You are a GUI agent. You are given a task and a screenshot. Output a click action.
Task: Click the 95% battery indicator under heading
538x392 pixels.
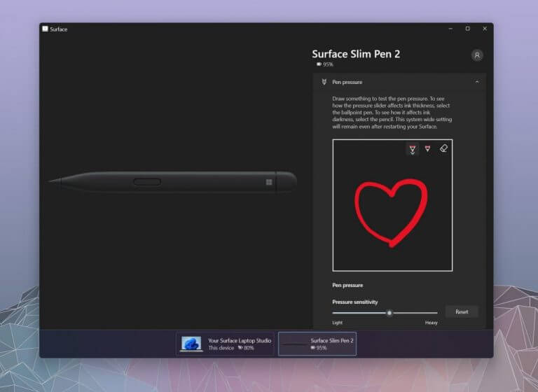tap(324, 64)
